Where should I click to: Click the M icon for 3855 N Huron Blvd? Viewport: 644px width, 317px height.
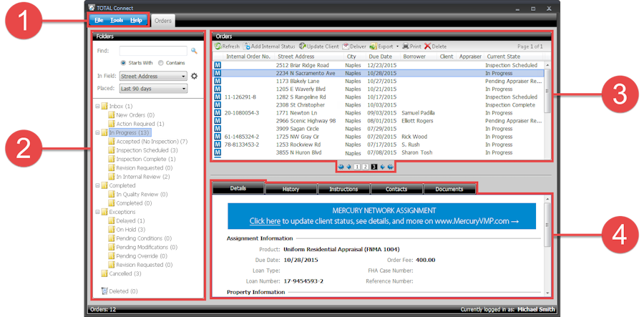point(218,152)
